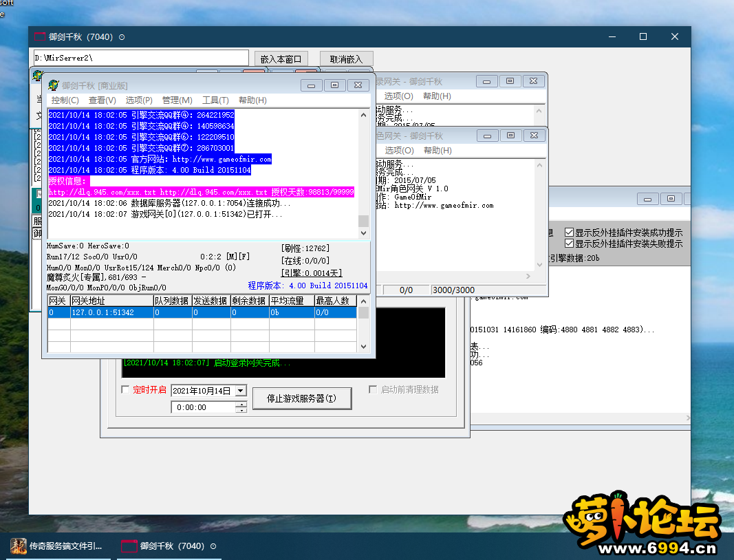
Task: Click log line 游戏网关[0](127.0.0.1:51342)已打开
Action: (x=165, y=214)
